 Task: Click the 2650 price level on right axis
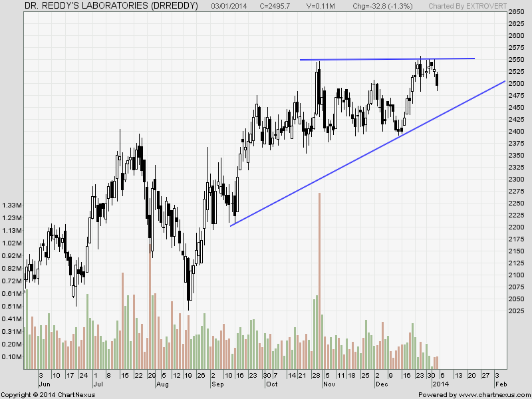516,12
